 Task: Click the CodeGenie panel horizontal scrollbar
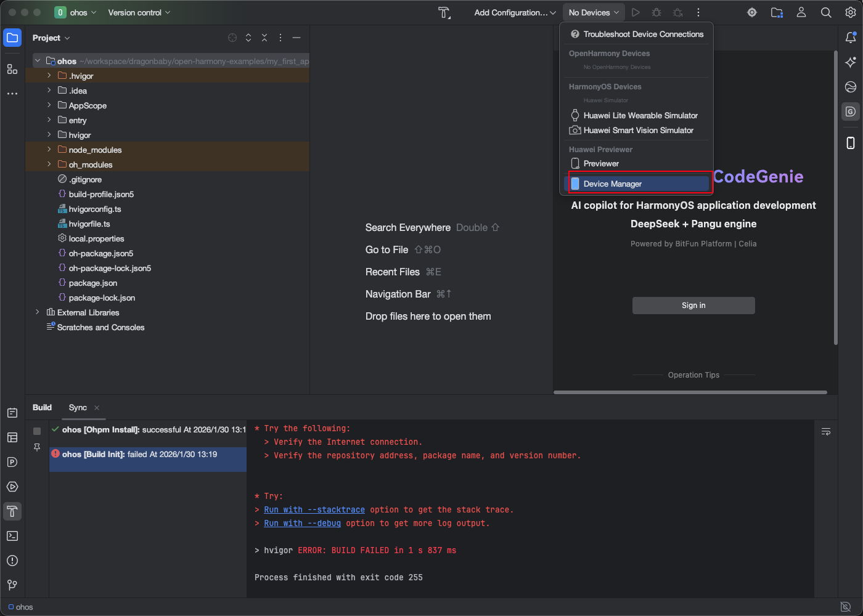click(690, 392)
